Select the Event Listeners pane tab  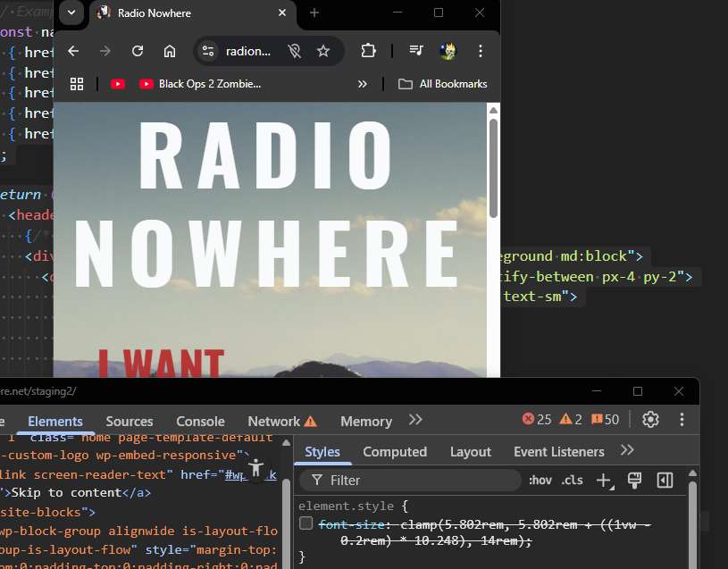click(x=559, y=452)
